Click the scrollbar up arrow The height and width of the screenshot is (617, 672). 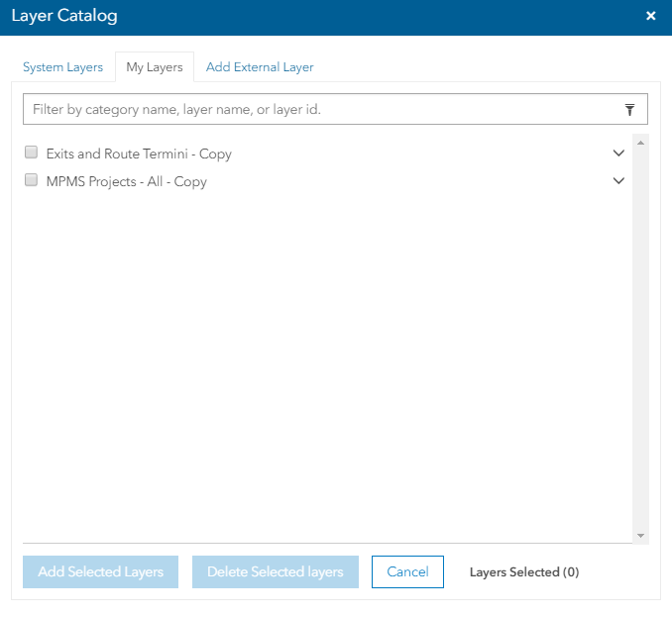641,143
